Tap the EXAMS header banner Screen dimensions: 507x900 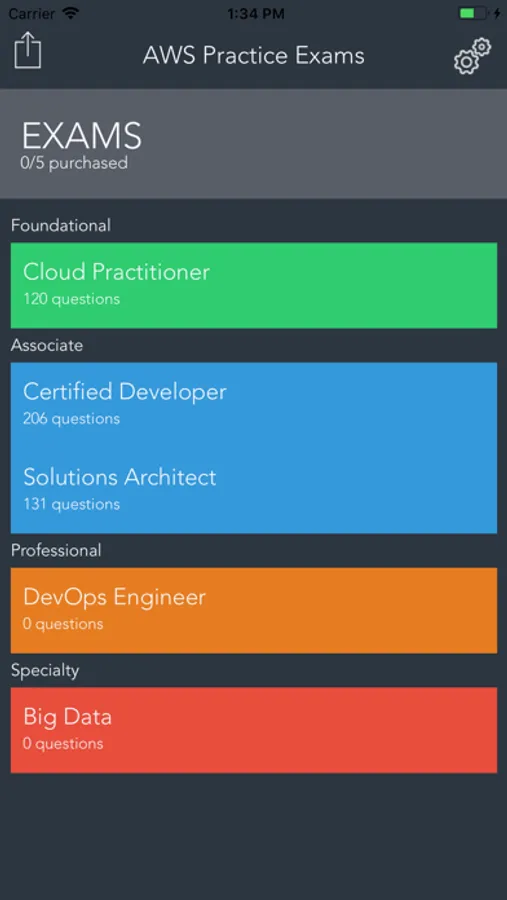(254, 144)
